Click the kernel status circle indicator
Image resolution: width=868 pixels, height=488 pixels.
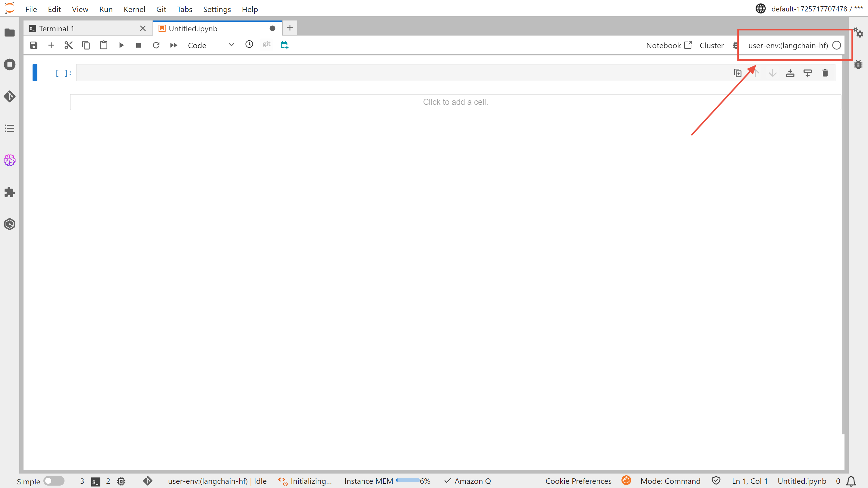click(836, 45)
